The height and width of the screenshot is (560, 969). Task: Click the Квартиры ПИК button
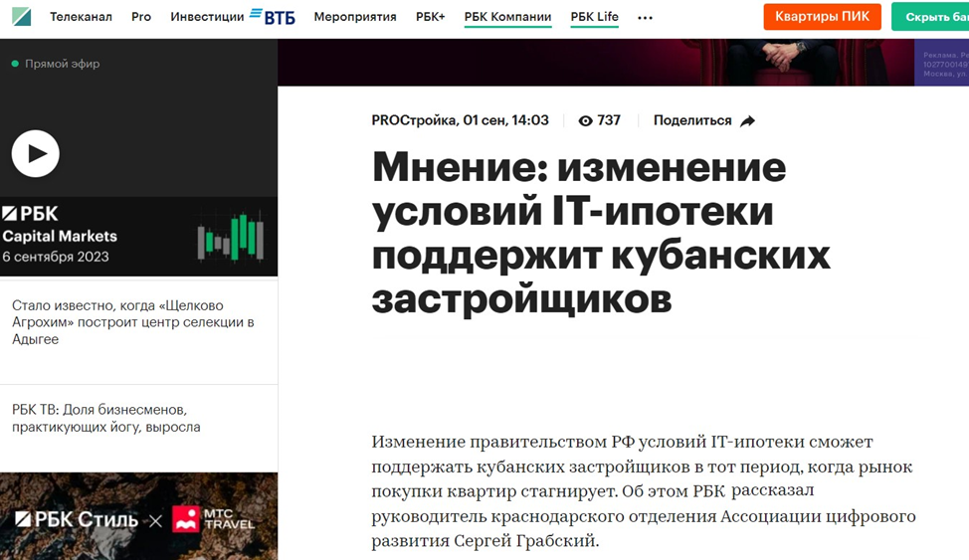(822, 17)
